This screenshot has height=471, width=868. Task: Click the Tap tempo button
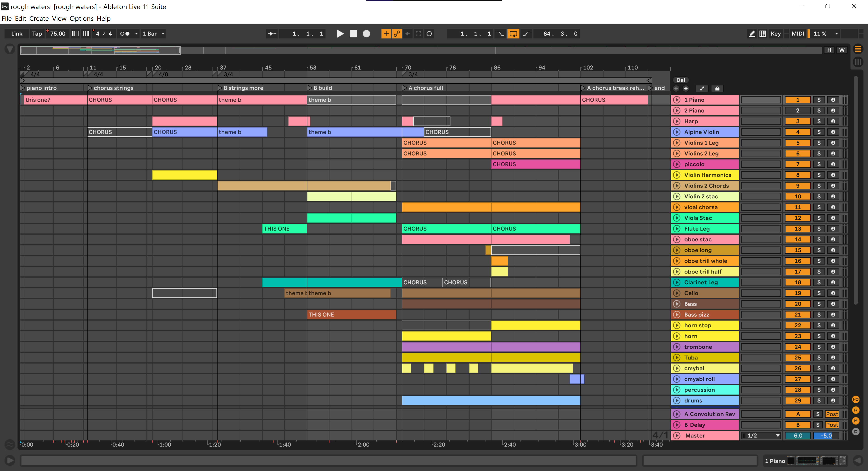coord(37,34)
